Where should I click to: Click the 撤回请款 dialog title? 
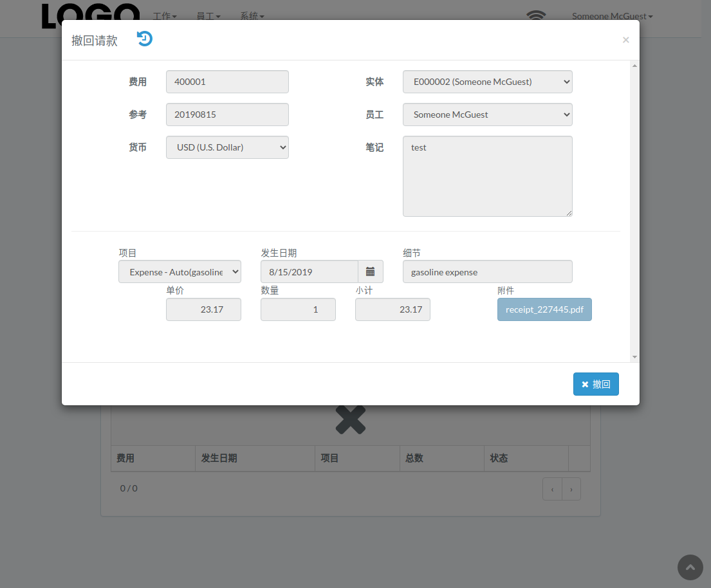point(95,41)
